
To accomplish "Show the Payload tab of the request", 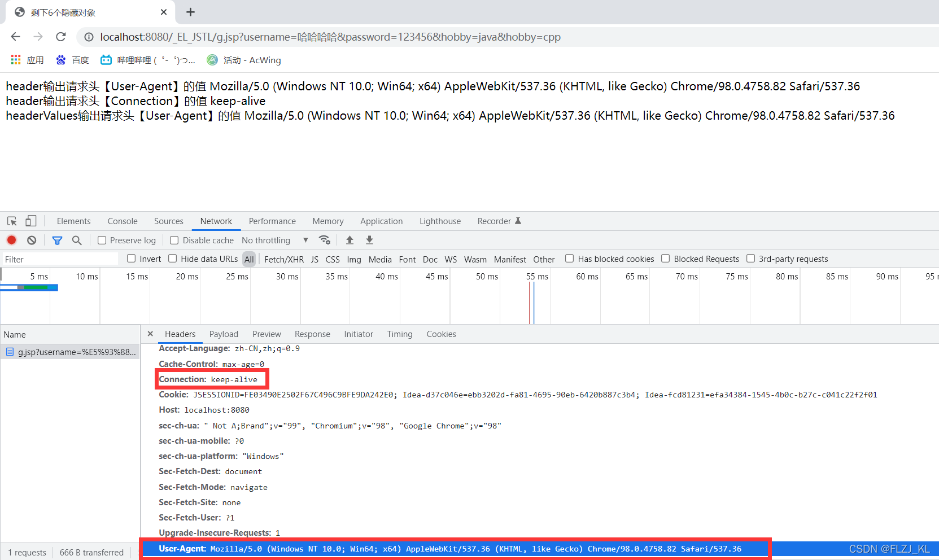I will coord(224,334).
